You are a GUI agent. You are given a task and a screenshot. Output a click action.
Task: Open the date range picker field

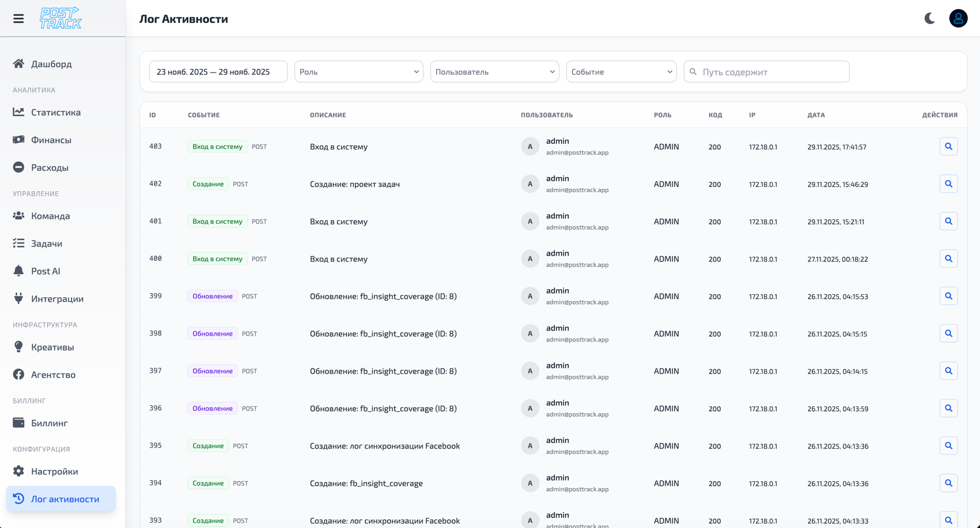click(x=218, y=72)
